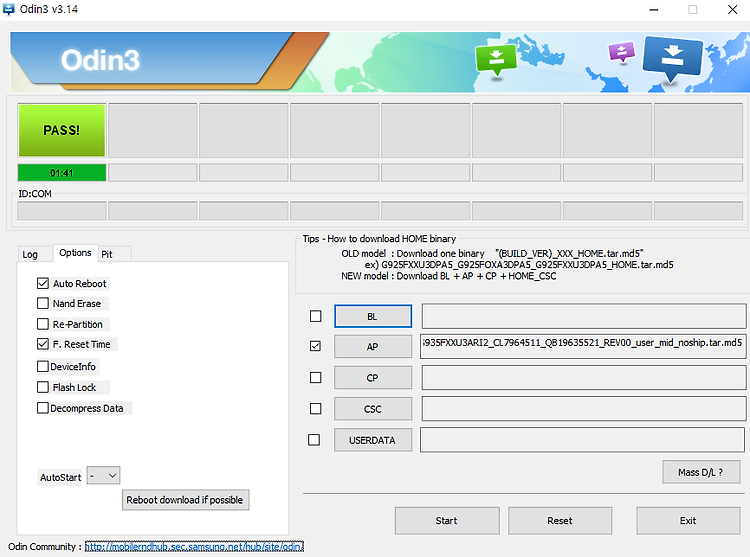Image resolution: width=750 pixels, height=557 pixels.
Task: Click the USERDATA file button
Action: pos(373,440)
